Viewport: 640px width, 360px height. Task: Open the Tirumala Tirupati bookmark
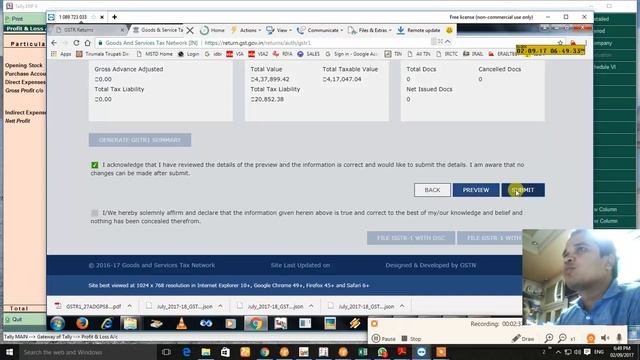pos(102,54)
